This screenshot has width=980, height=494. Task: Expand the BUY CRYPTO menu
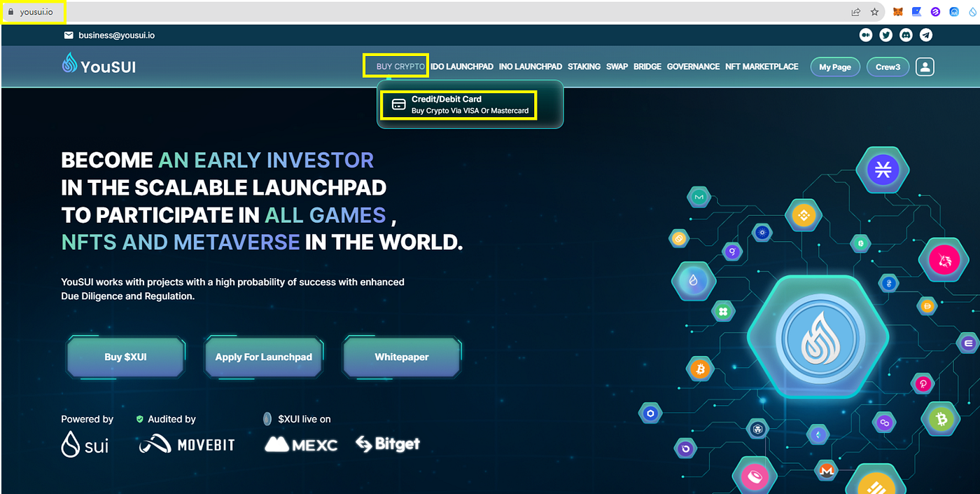click(x=400, y=67)
